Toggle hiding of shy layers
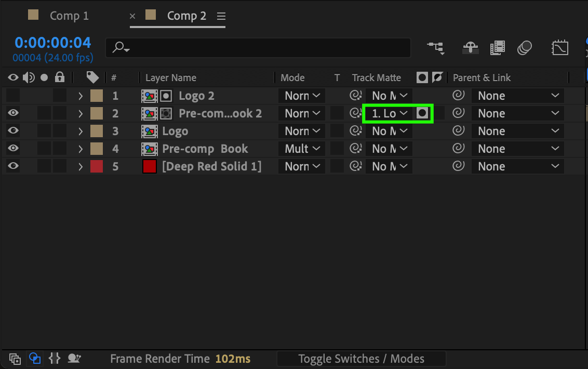Image resolution: width=588 pixels, height=369 pixels. click(470, 48)
